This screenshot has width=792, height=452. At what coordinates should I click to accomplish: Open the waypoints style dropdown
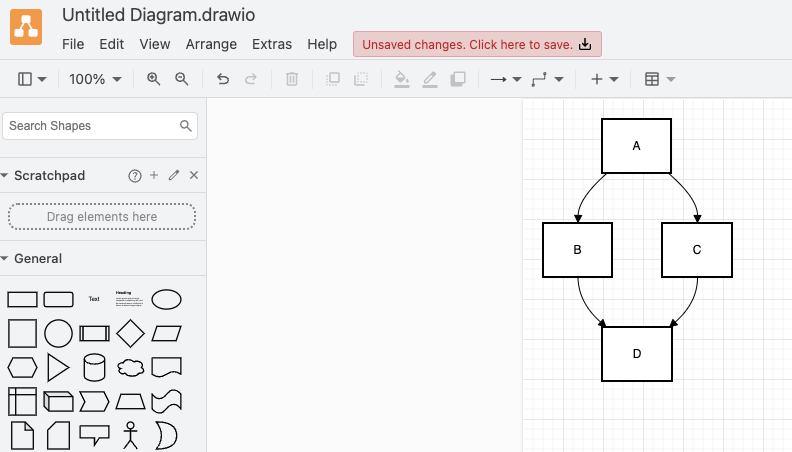[x=548, y=79]
